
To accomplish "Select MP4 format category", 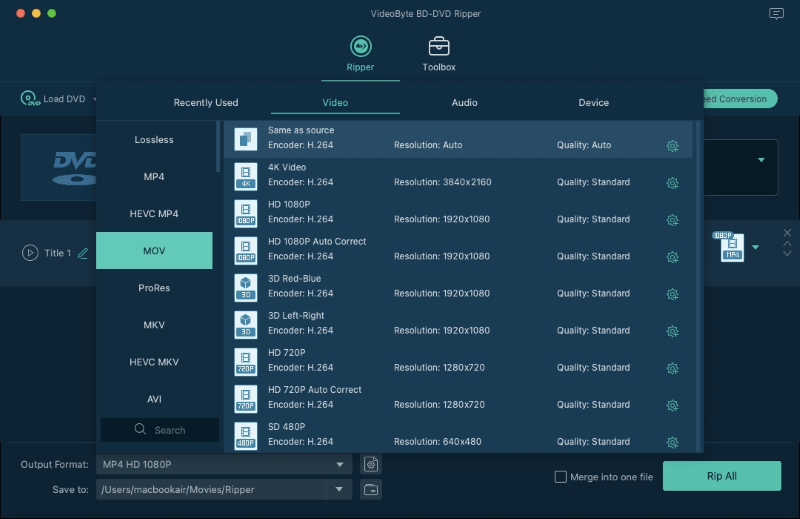I will (x=154, y=177).
